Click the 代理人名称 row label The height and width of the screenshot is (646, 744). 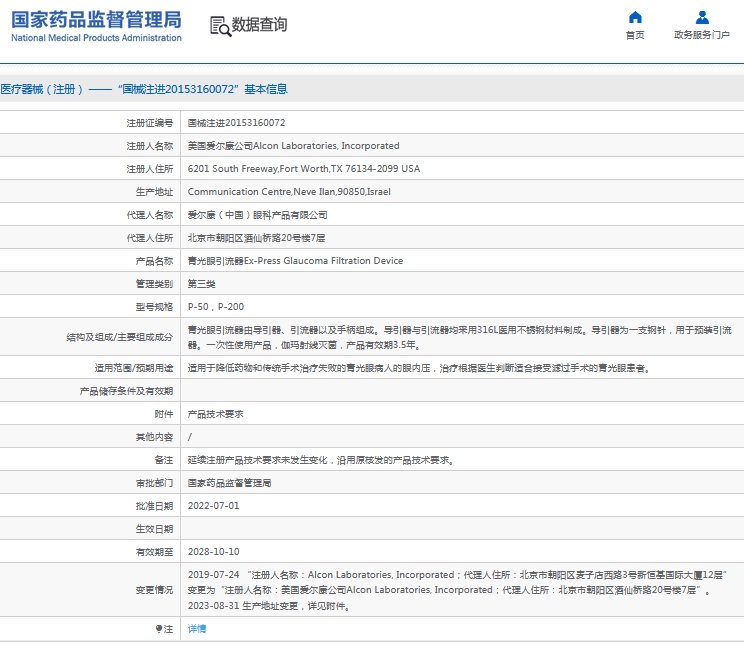149,215
